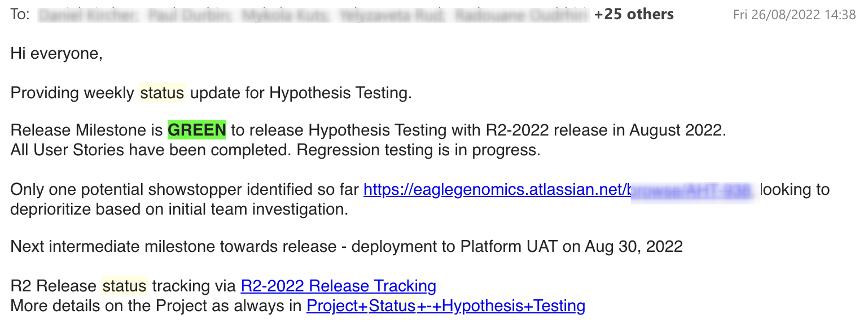The height and width of the screenshot is (323, 868).
Task: Click the green-highlighted GREEN milestone word
Action: coord(197,130)
